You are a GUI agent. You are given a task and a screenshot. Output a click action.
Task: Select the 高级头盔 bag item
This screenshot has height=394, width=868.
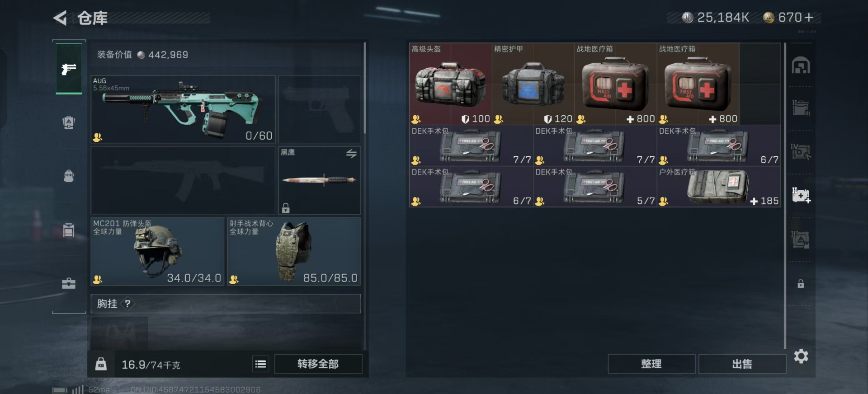click(x=450, y=84)
